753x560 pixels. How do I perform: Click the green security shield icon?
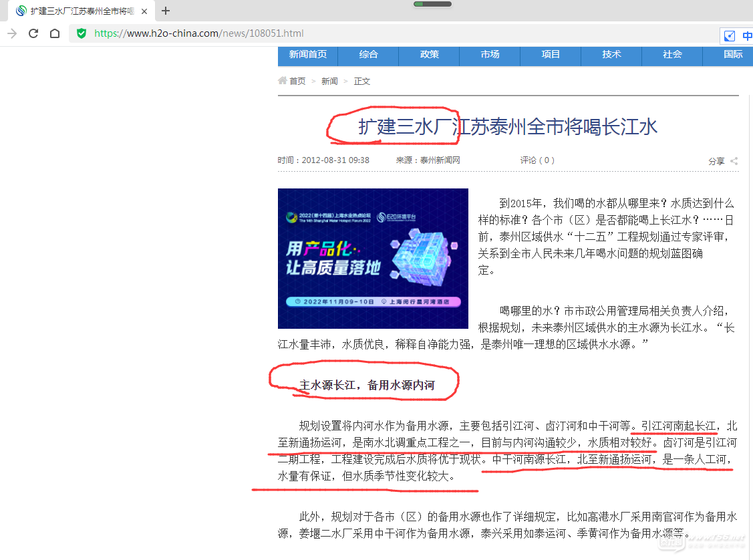(x=82, y=33)
